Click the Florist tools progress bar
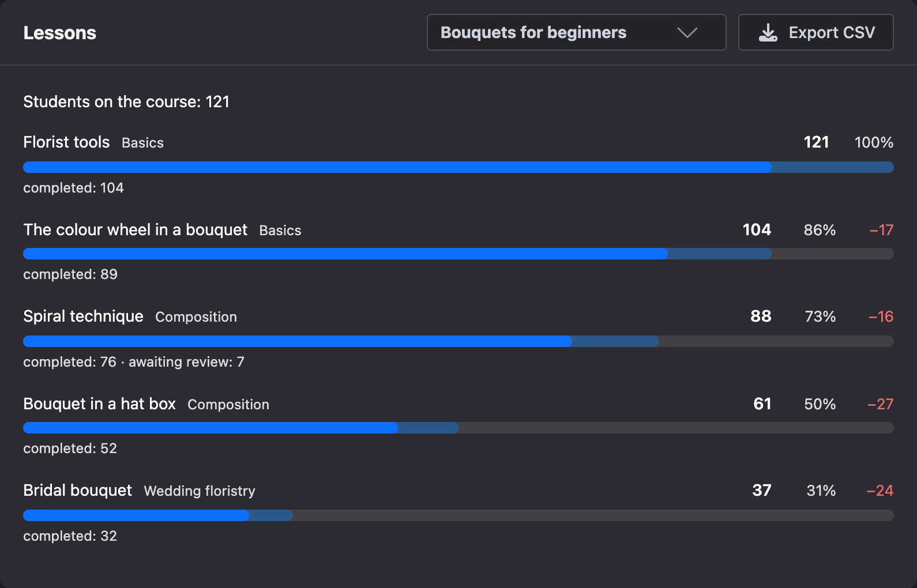This screenshot has width=917, height=588. [458, 167]
